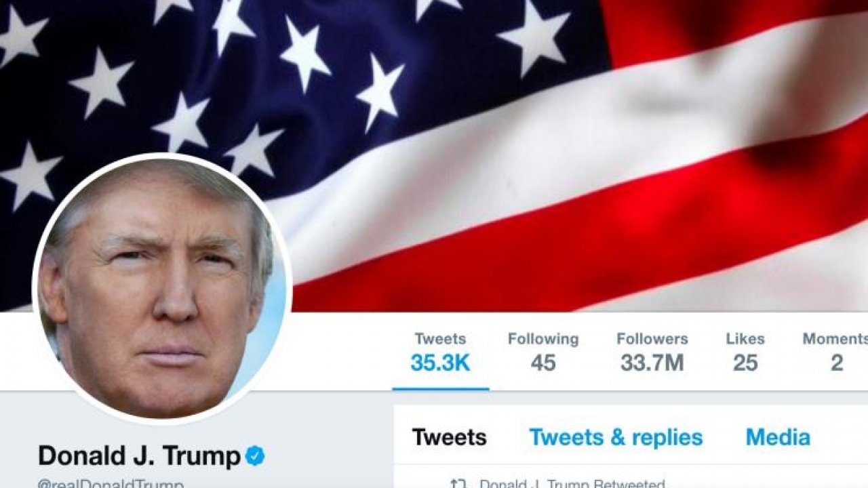Click the blue verified badge icon
The image size is (868, 488).
point(255,456)
